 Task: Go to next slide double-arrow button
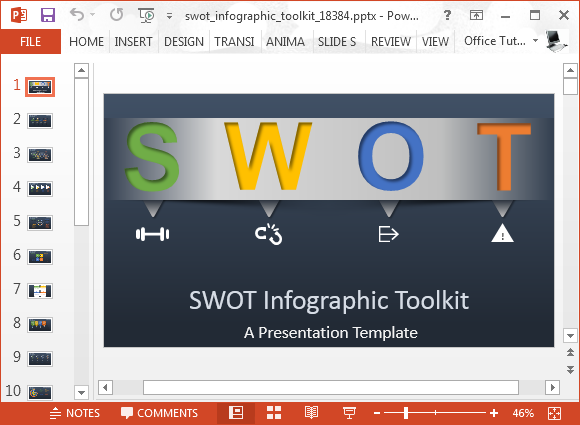(x=570, y=370)
